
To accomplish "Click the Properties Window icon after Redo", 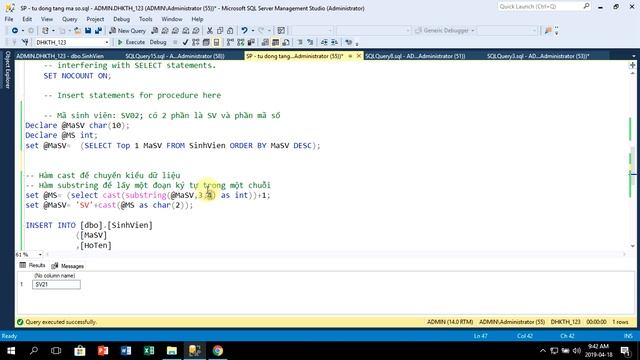I will (281, 31).
